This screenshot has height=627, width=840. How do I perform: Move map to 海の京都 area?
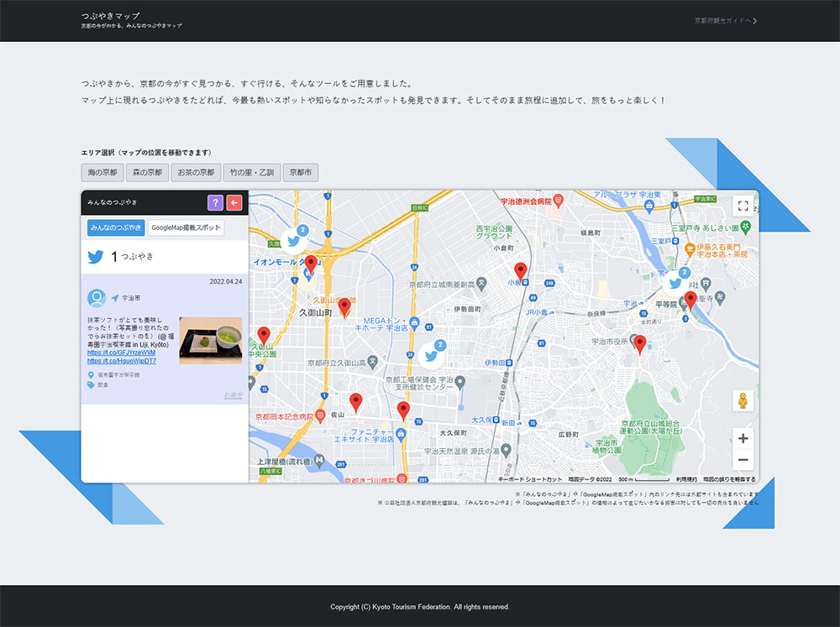102,172
